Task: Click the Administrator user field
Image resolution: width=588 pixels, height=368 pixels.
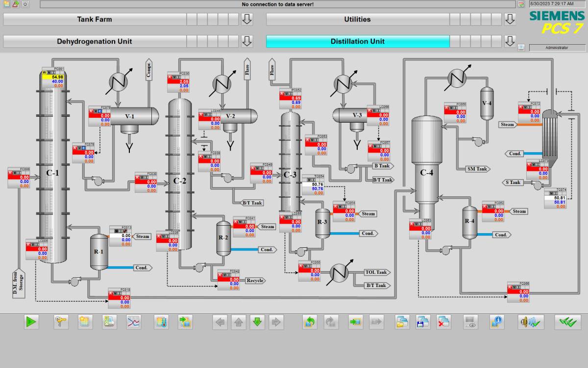Action: click(557, 48)
